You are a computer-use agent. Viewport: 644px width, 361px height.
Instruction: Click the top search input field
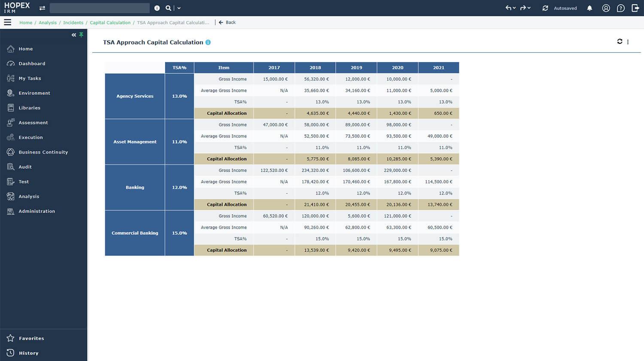pyautogui.click(x=100, y=8)
